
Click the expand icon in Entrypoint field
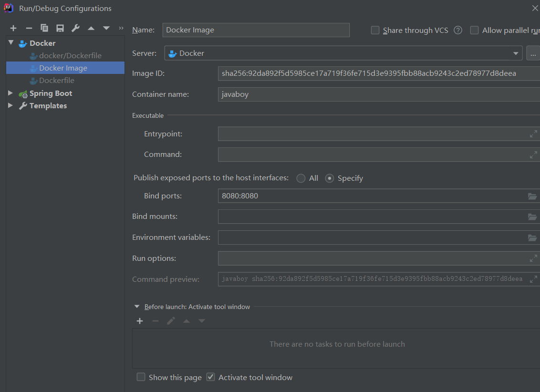(533, 134)
